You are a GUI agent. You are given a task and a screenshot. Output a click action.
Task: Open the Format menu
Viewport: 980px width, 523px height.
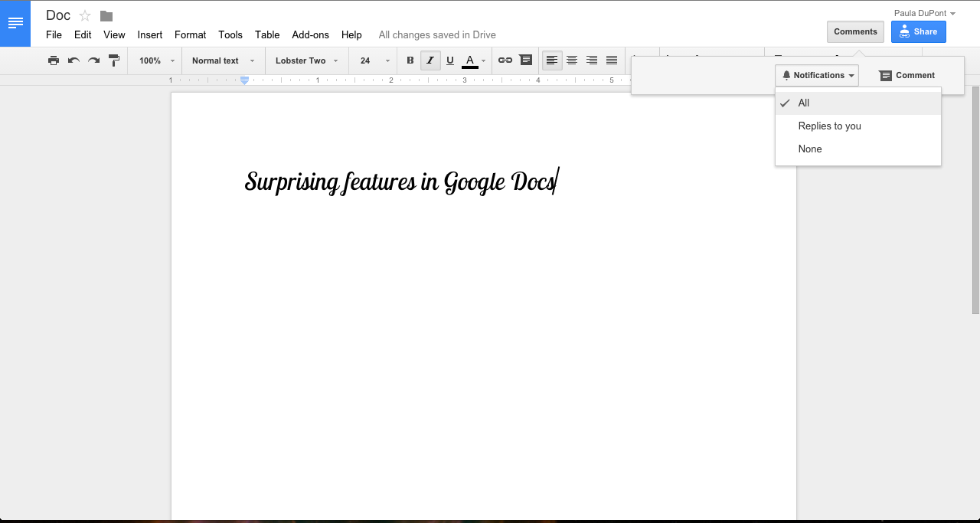point(190,34)
